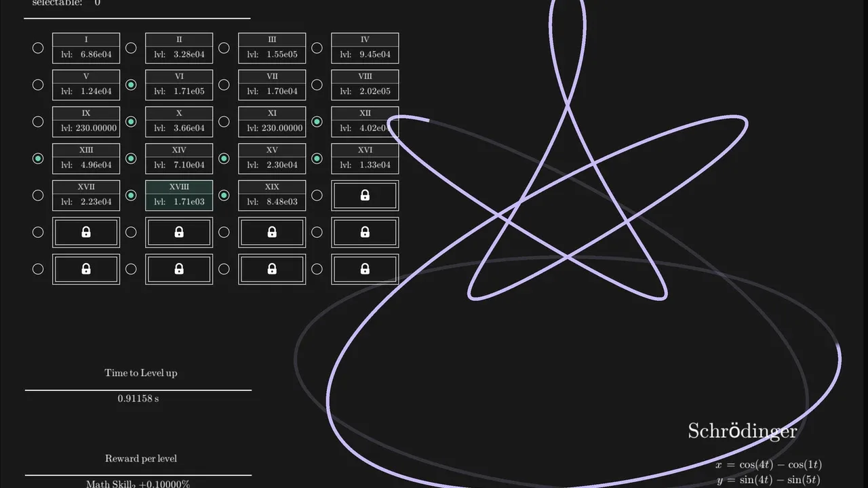Pick card VIII with level 2.02e05
Image resolution: width=868 pixels, height=488 pixels.
[x=365, y=85]
